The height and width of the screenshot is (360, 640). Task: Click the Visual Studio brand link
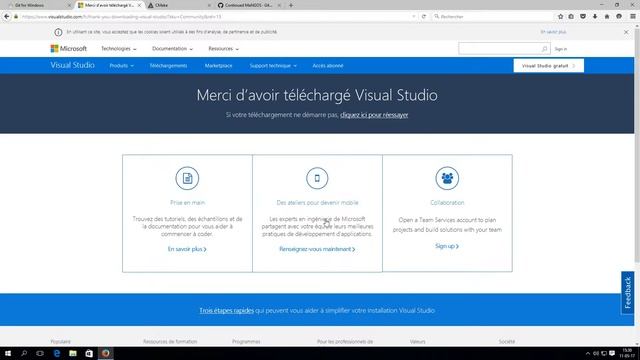pyautogui.click(x=72, y=65)
